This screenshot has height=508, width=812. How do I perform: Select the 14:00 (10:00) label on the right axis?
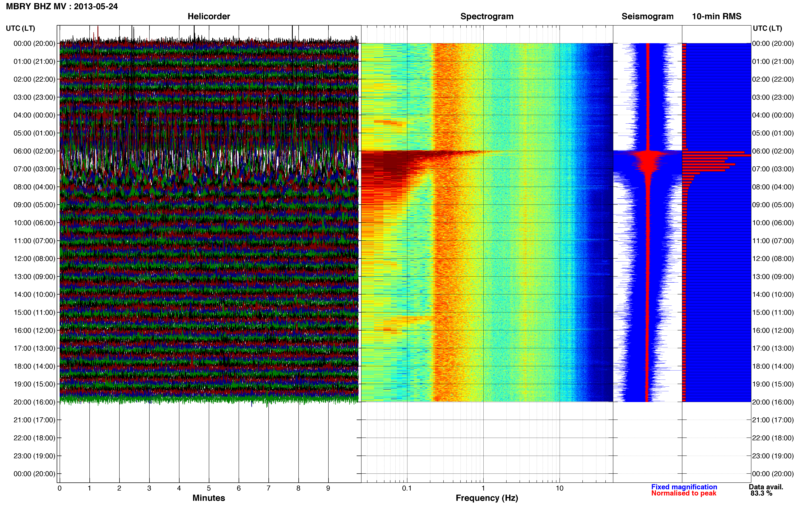pos(773,294)
